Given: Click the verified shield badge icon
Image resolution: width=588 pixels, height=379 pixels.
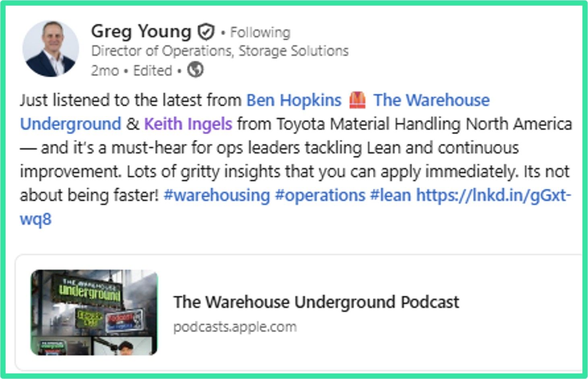Looking at the screenshot, I should (206, 32).
